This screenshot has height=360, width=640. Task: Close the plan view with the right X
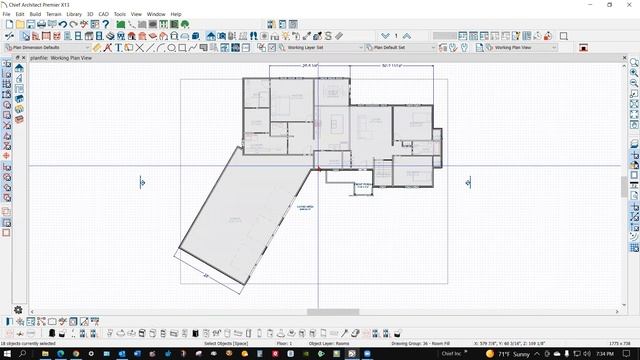point(624,58)
